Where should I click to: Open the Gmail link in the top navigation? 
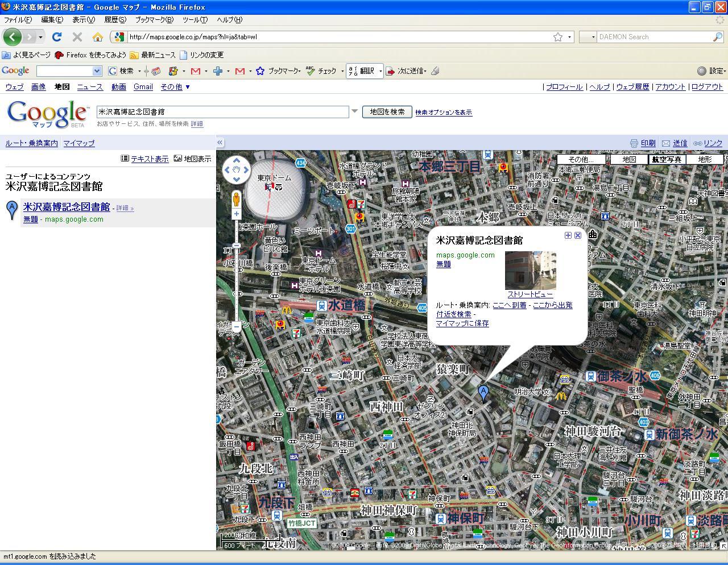[x=143, y=87]
